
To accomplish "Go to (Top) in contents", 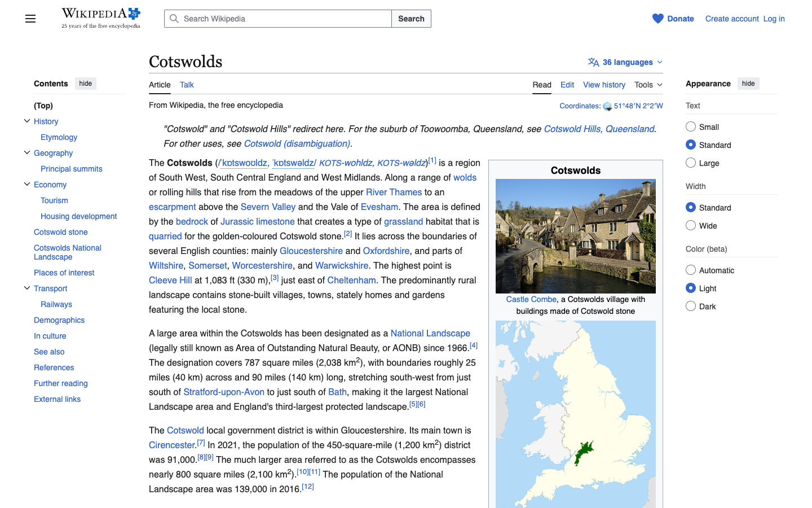I will point(43,106).
